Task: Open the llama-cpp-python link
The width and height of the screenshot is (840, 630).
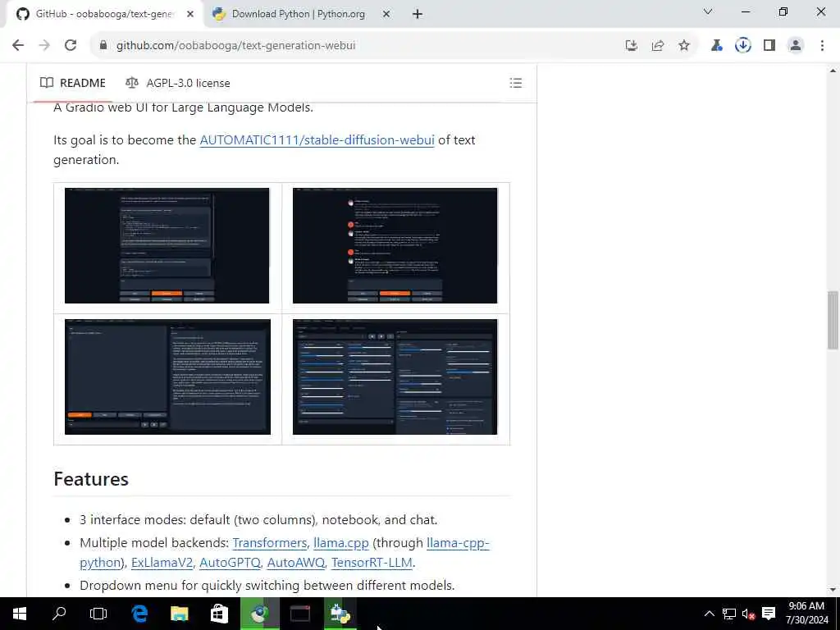Action: 458,543
